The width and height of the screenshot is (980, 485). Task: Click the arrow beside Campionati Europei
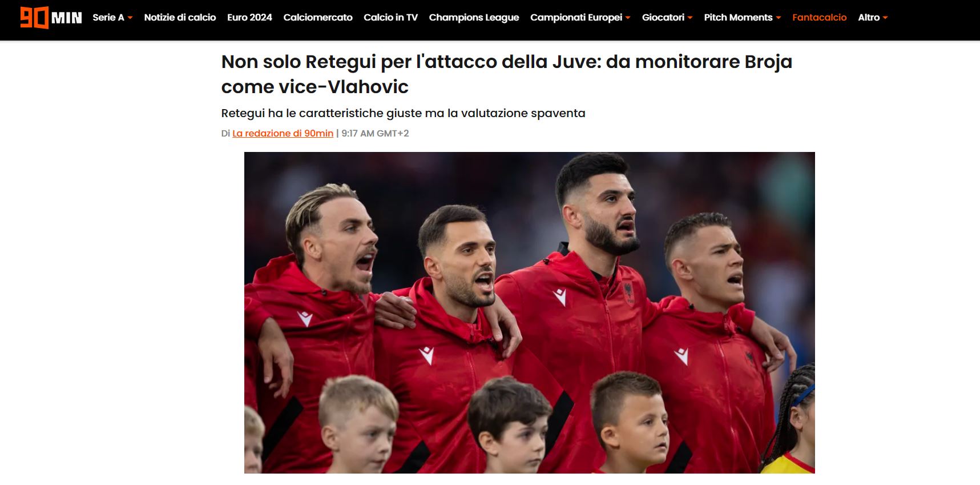pyautogui.click(x=628, y=18)
